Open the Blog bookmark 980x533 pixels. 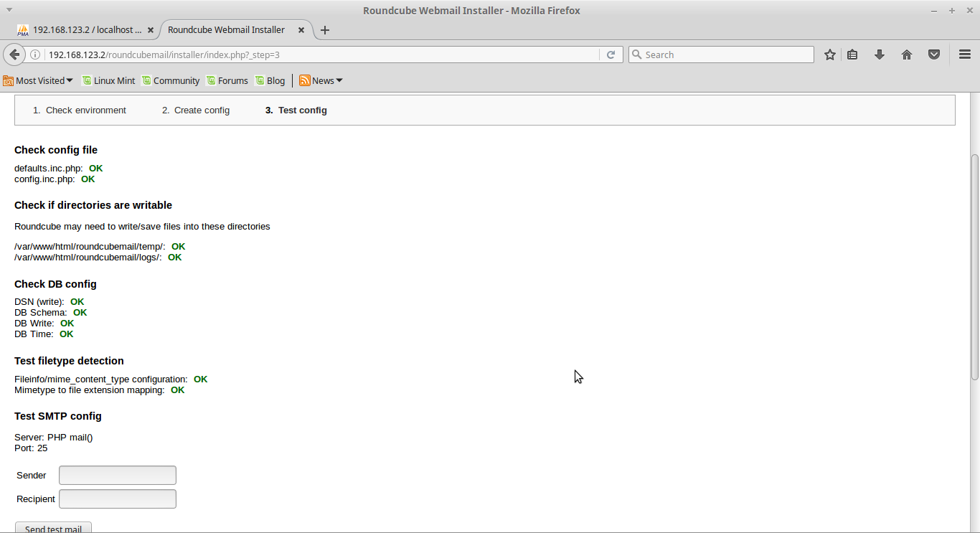[x=270, y=80]
